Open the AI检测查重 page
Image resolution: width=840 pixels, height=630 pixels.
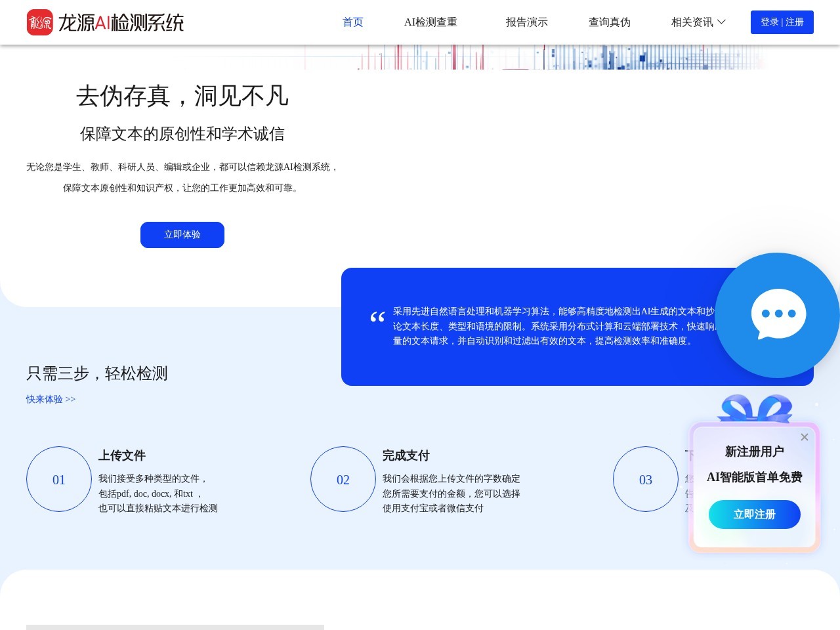click(x=430, y=22)
